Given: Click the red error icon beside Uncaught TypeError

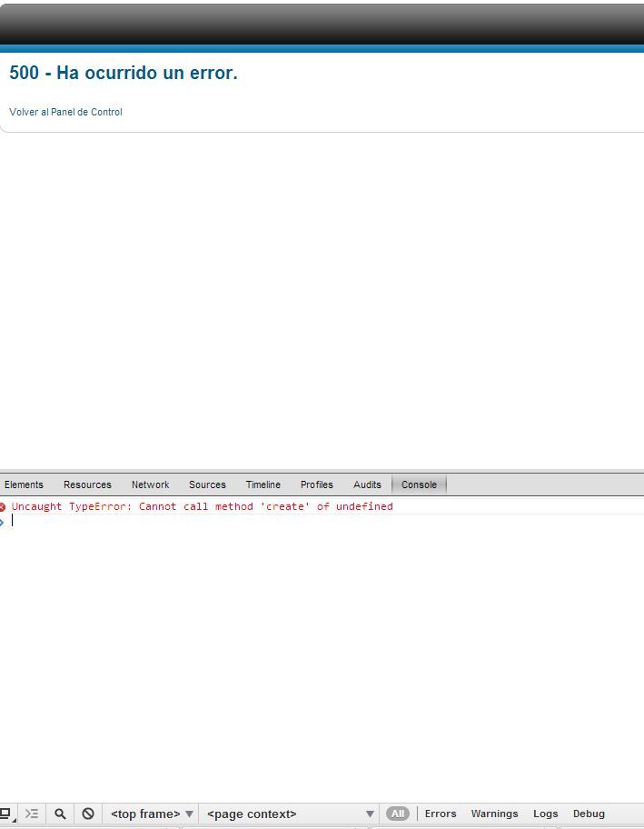Looking at the screenshot, I should tap(3, 507).
